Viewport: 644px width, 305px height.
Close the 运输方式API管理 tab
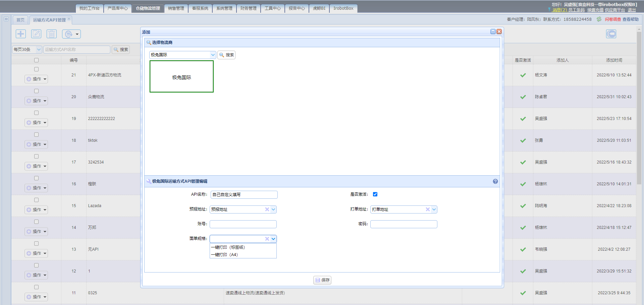[x=69, y=19]
